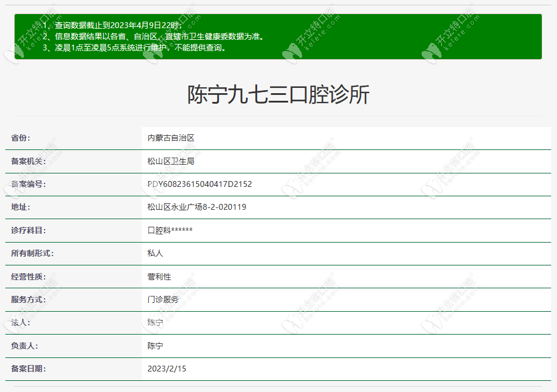Select the value 私人

coord(155,253)
